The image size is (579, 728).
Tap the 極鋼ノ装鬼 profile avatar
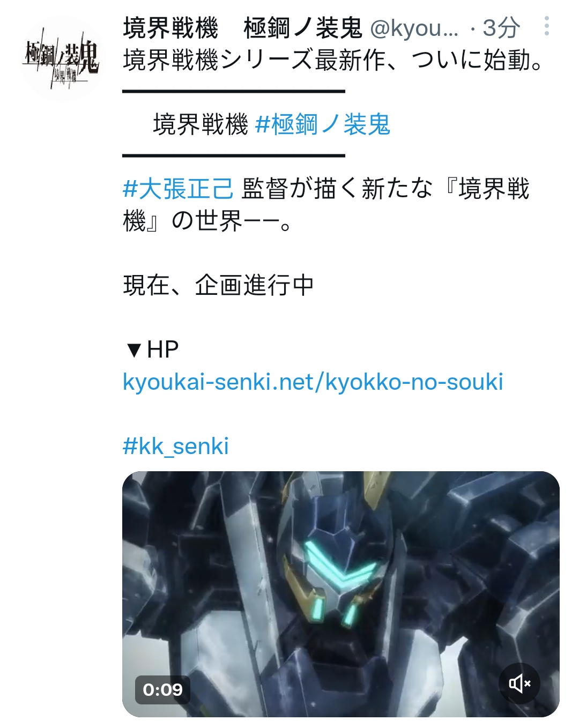pyautogui.click(x=60, y=59)
